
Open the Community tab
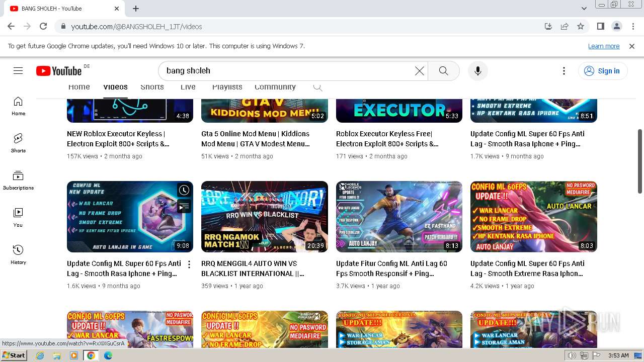(275, 87)
